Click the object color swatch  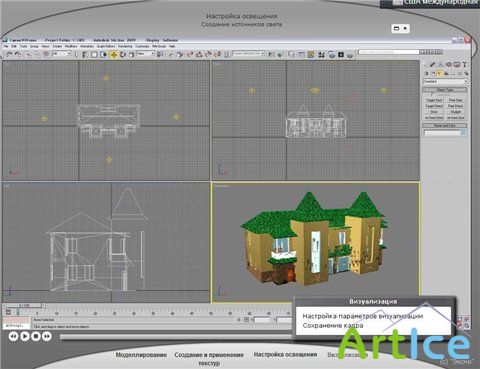pyautogui.click(x=464, y=132)
